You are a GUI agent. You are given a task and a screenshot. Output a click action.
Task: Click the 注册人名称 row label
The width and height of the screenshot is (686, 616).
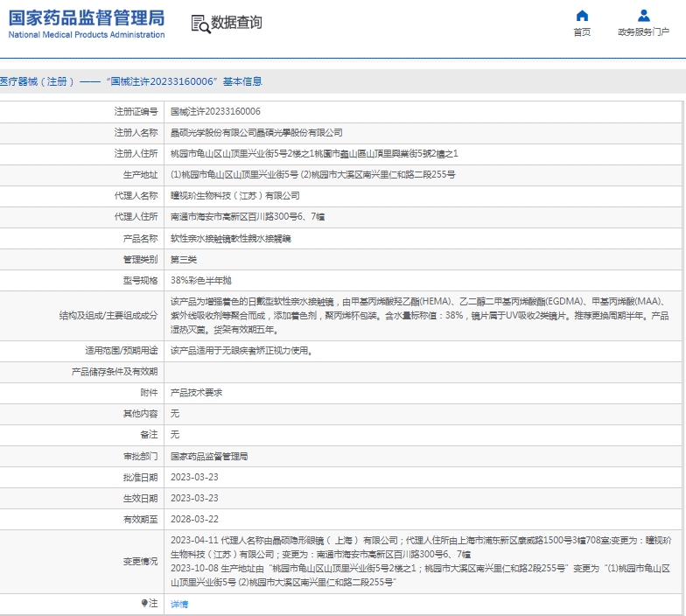point(136,133)
